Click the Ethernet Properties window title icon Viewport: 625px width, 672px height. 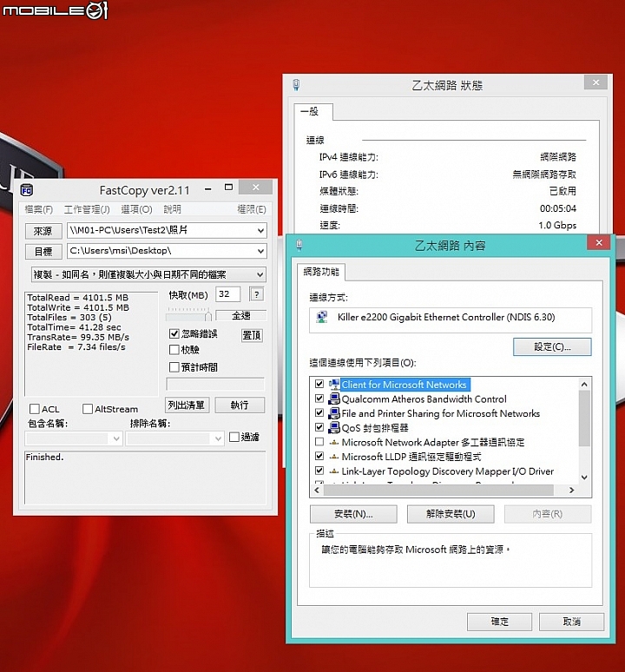299,245
